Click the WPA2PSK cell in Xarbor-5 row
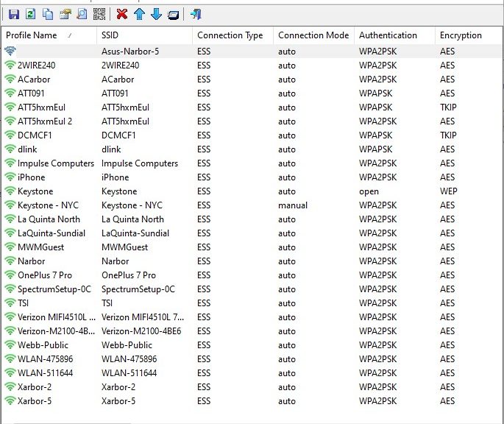The width and height of the screenshot is (504, 424). click(x=378, y=401)
